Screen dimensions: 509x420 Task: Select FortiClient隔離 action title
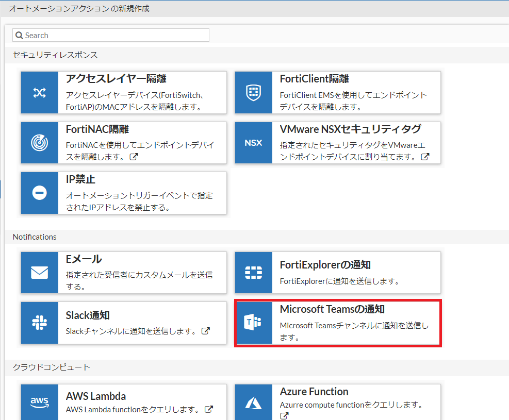click(x=314, y=79)
